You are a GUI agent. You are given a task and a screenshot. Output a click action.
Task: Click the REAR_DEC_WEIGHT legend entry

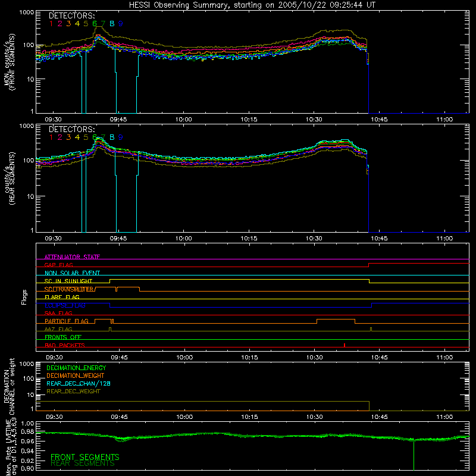click(x=73, y=392)
